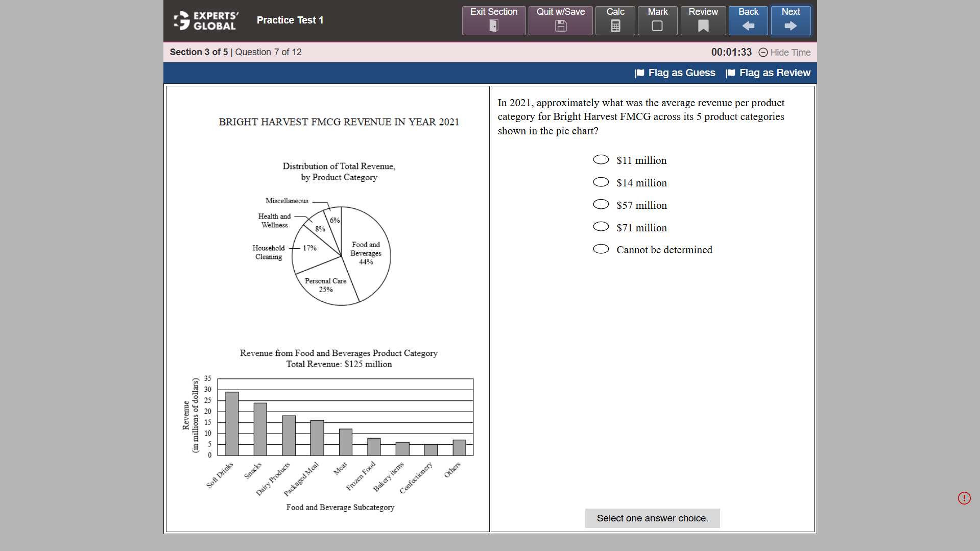The width and height of the screenshot is (980, 551).
Task: Select the Quit w/Save save icon
Action: pos(560,27)
